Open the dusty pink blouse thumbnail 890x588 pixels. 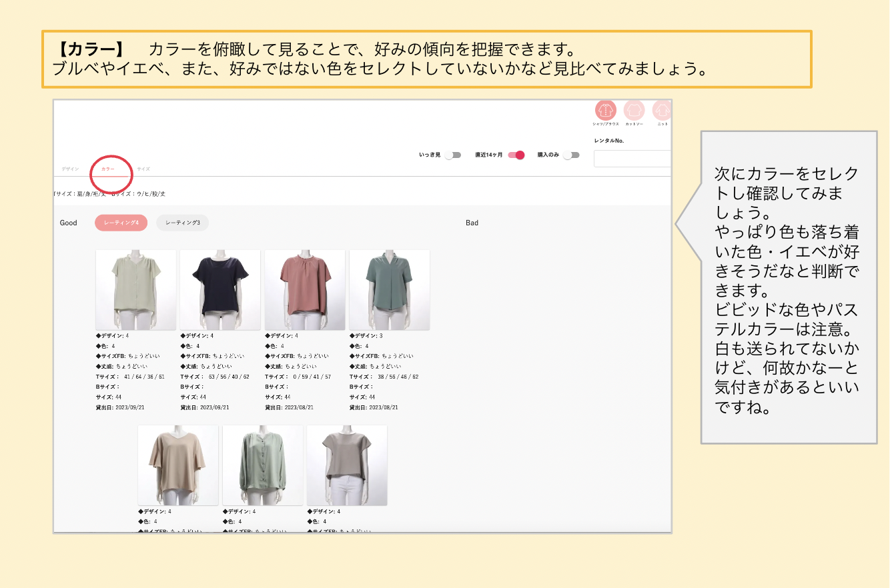pos(305,290)
